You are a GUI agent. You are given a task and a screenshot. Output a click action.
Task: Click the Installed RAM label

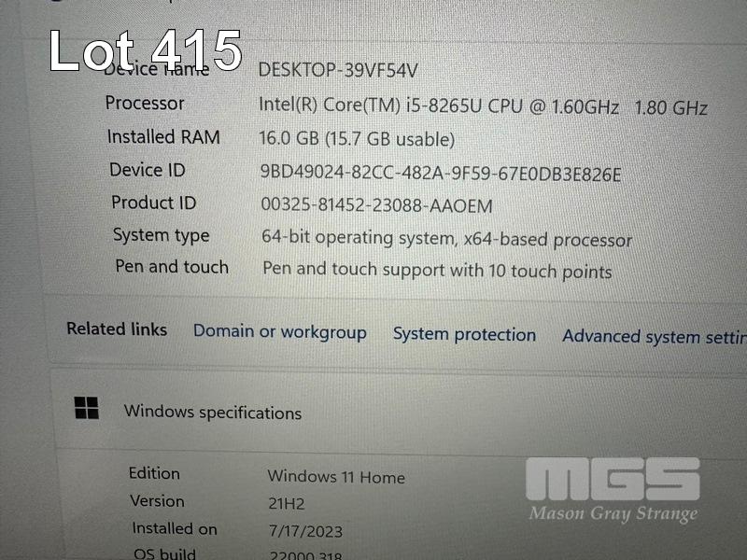point(163,137)
